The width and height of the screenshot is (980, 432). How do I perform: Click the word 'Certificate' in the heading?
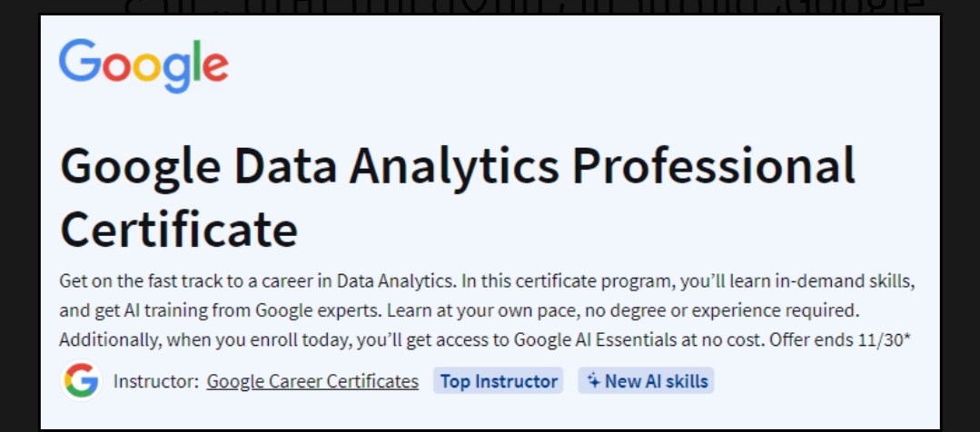pyautogui.click(x=179, y=229)
